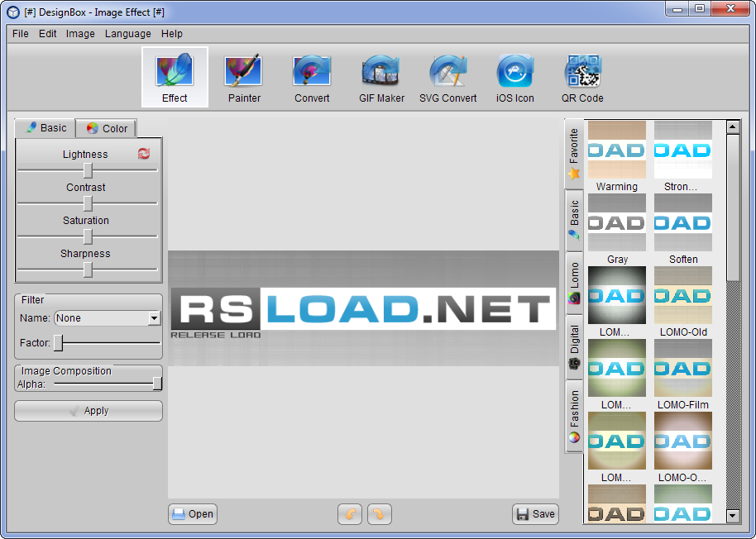Open the Image menu
Screen dimensions: 756x539
point(80,34)
